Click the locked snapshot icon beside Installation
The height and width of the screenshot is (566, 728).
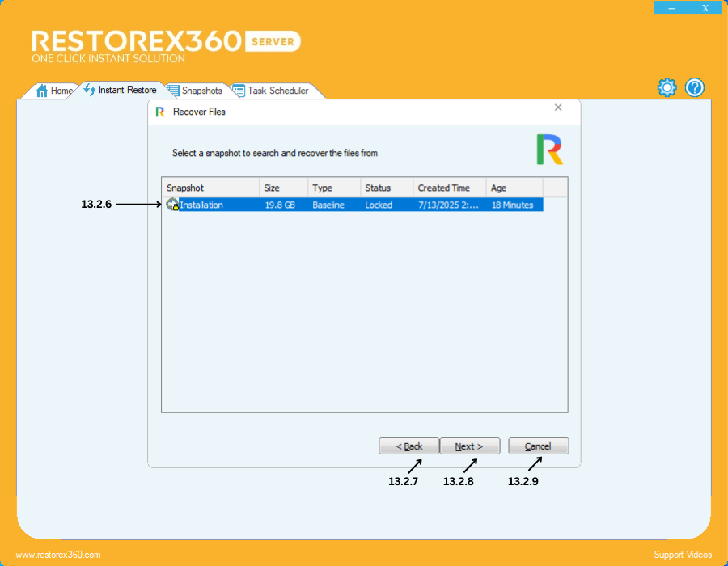click(172, 205)
